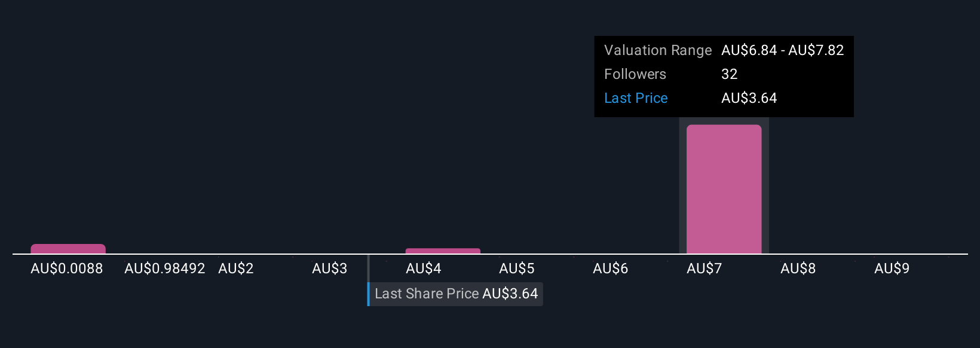Click the Valuation Range text in tooltip
The height and width of the screenshot is (348, 980).
pyautogui.click(x=658, y=50)
